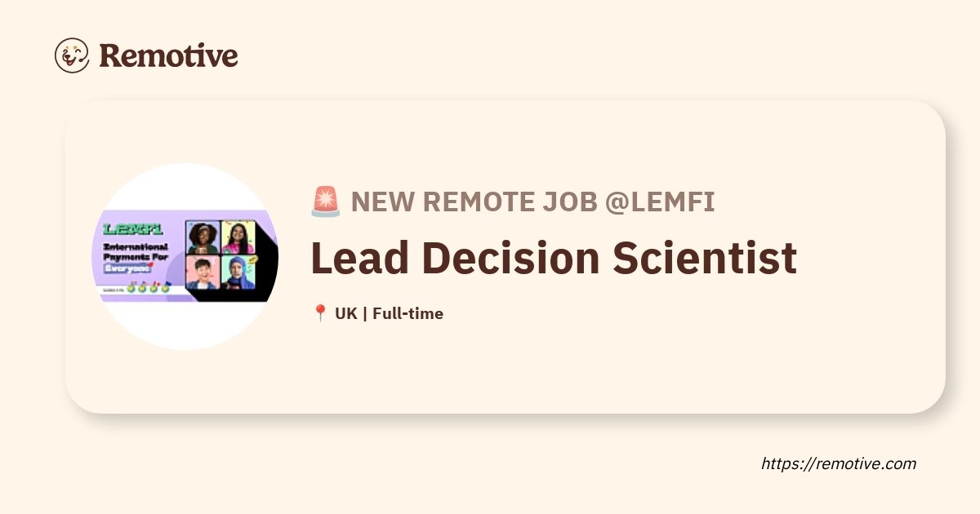Image resolution: width=980 pixels, height=514 pixels.
Task: Click the first green flag coin icon
Action: (131, 288)
